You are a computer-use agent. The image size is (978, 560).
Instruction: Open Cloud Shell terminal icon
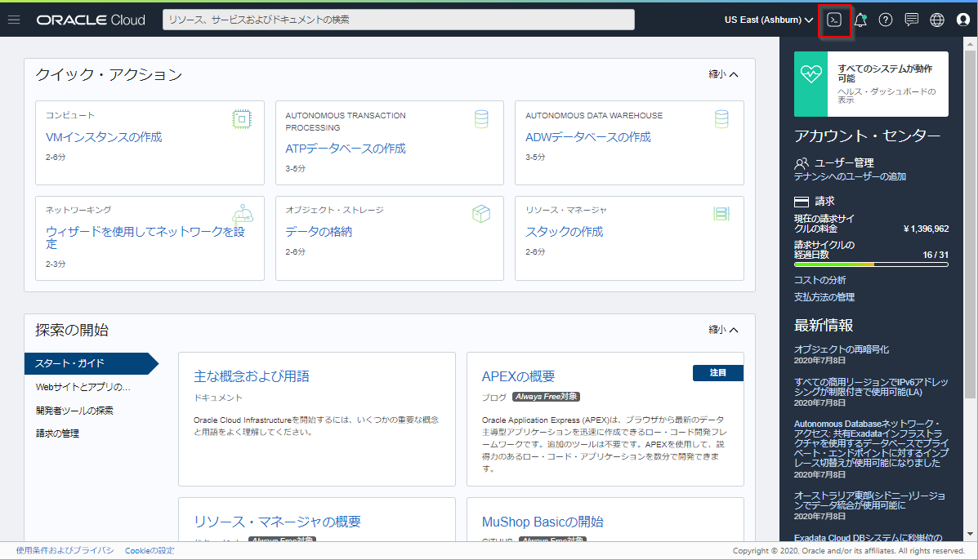pos(834,20)
